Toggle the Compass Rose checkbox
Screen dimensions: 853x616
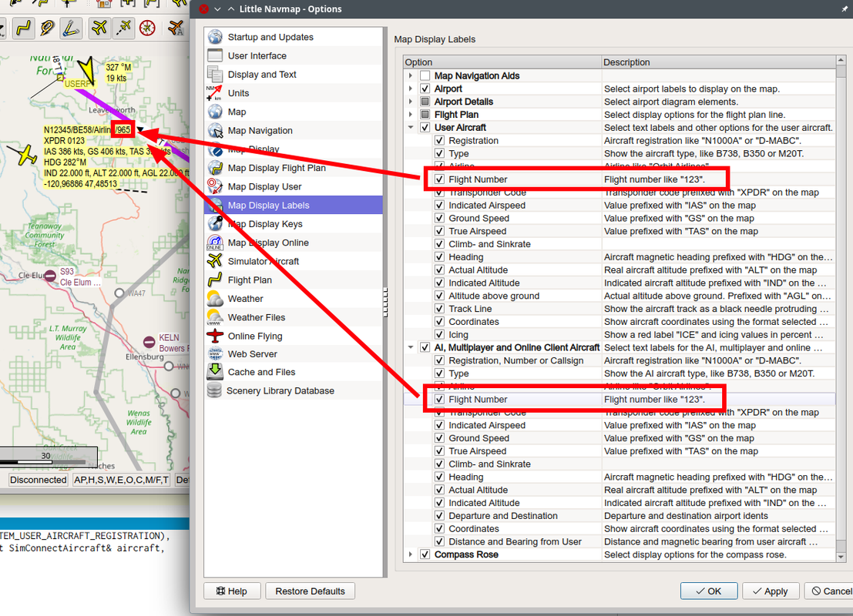tap(425, 554)
